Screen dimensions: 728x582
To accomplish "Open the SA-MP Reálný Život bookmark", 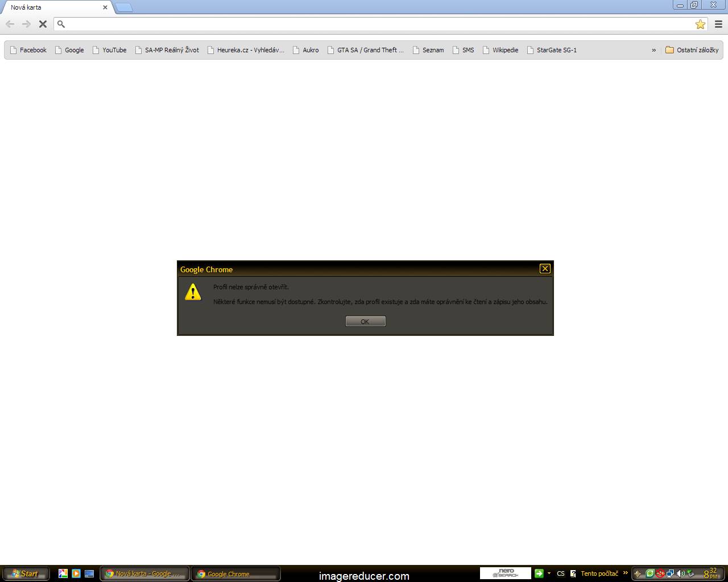I will [167, 50].
